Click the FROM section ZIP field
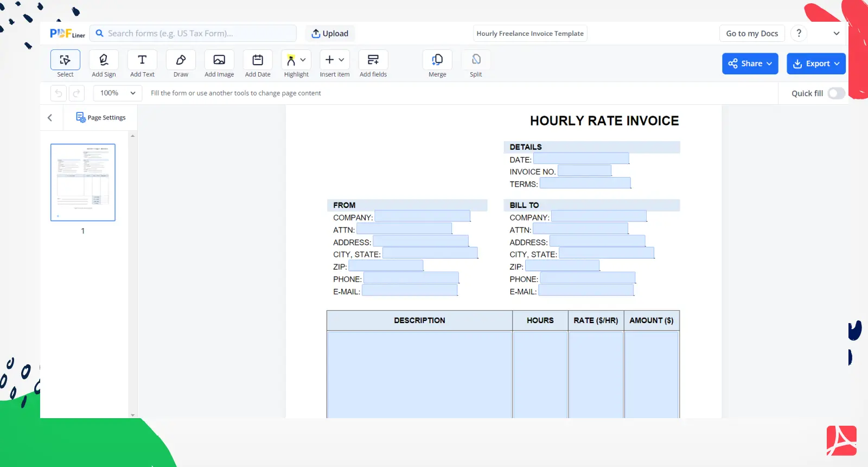This screenshot has height=467, width=868. tap(386, 266)
